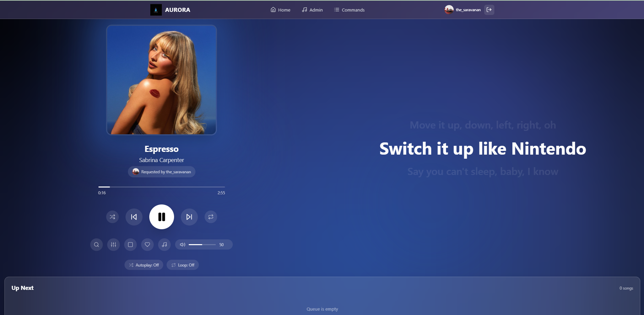Mute audio via the speaker icon
Viewport: 644px width, 315px height.
(x=182, y=244)
